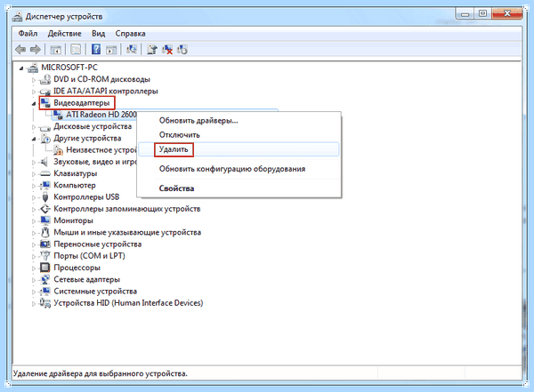Open the Действие menu
The width and height of the screenshot is (534, 392).
coord(65,34)
